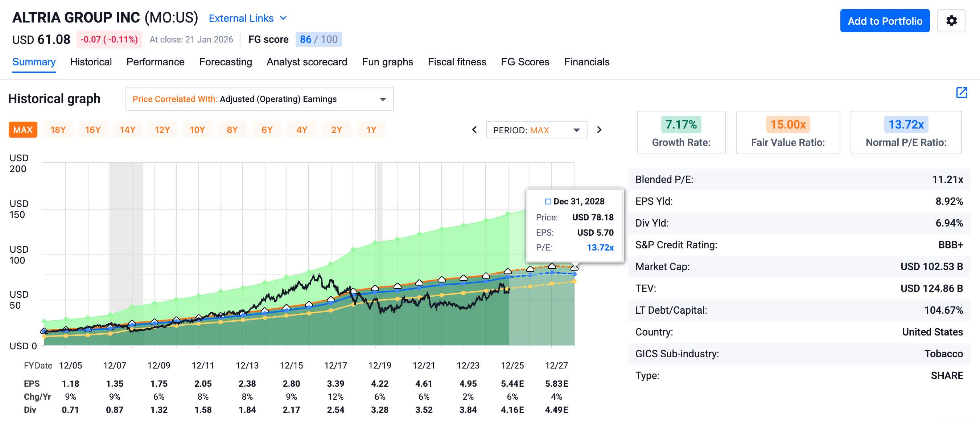Image resolution: width=980 pixels, height=423 pixels.
Task: Click Market Cap USD 102.53 B
Action: click(931, 267)
